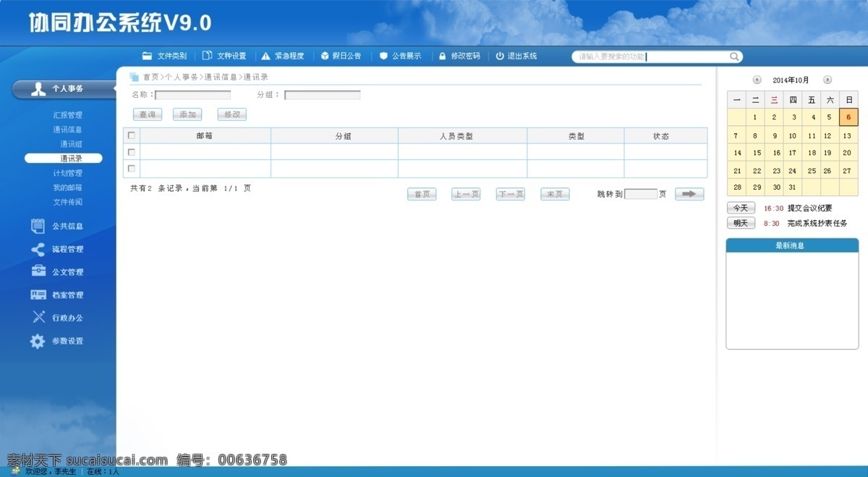
Task: Select 通讯组 in the sidebar
Action: [x=71, y=144]
